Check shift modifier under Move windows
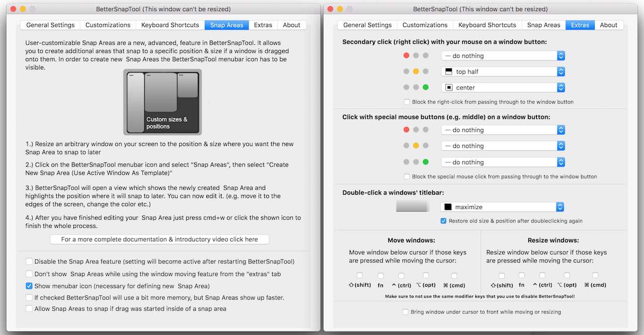 click(359, 276)
